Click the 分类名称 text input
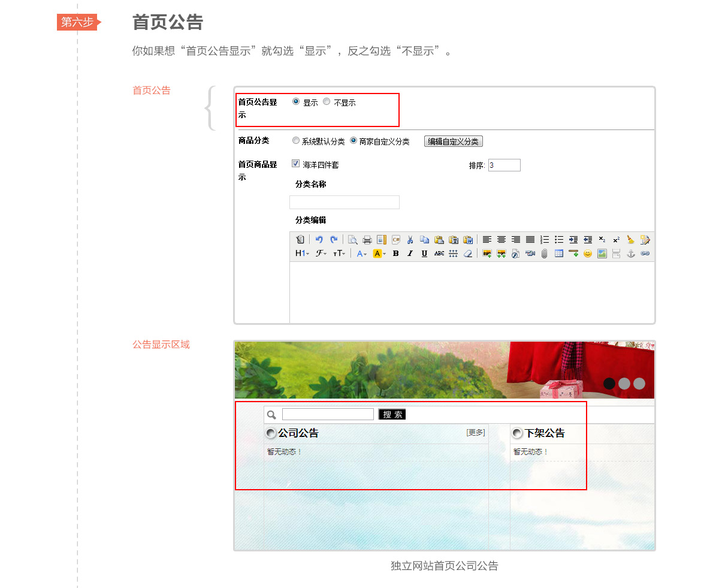 pyautogui.click(x=345, y=203)
